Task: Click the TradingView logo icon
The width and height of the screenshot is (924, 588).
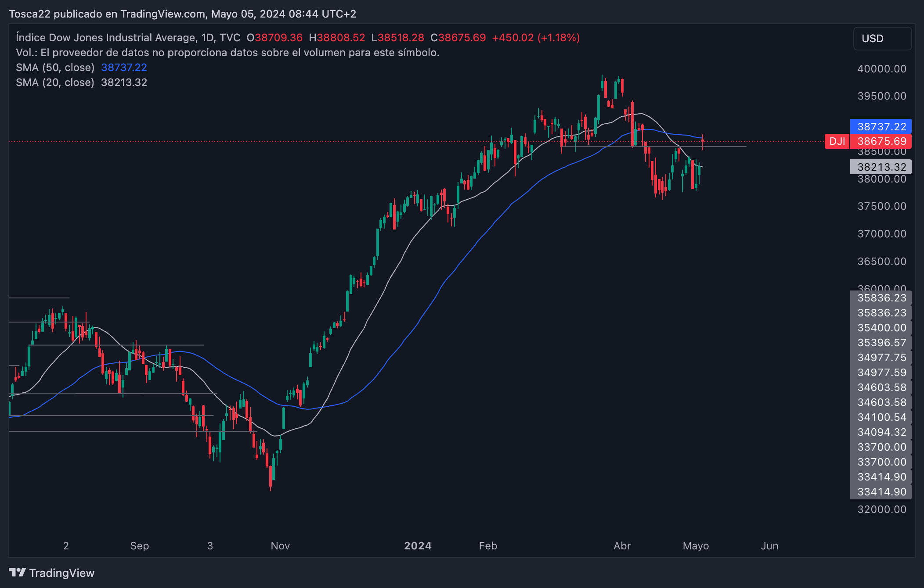Action: [18, 573]
